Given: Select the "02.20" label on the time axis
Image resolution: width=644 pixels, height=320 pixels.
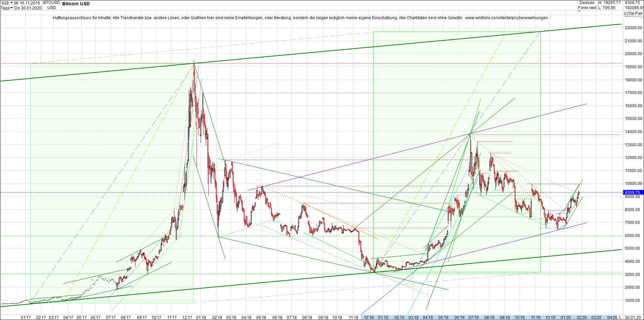Looking at the screenshot, I should coord(582,317).
